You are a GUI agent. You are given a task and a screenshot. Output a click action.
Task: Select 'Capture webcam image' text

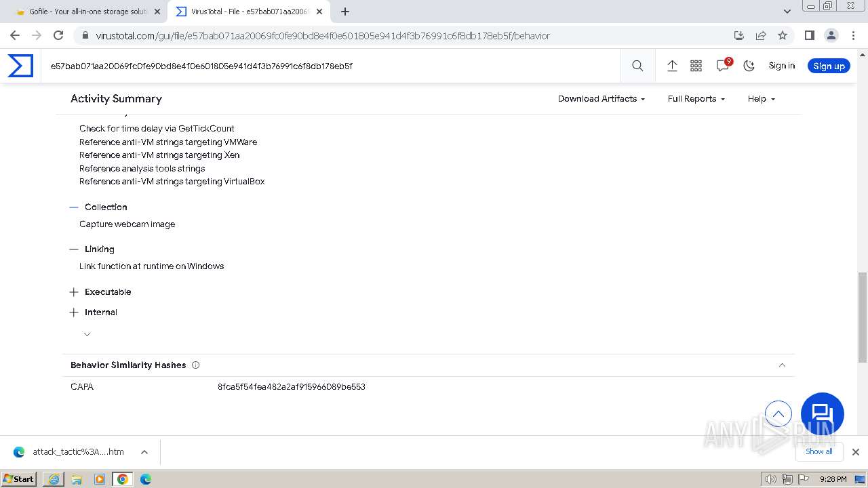(x=127, y=224)
